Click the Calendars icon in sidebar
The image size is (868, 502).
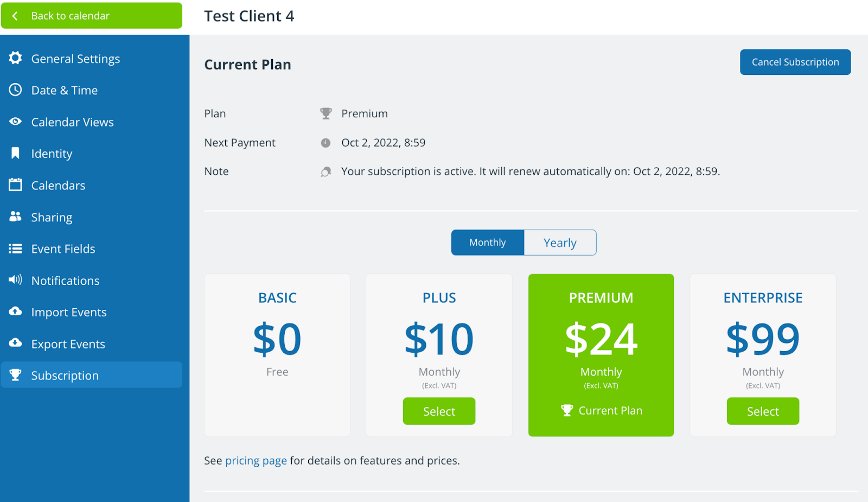(x=15, y=185)
